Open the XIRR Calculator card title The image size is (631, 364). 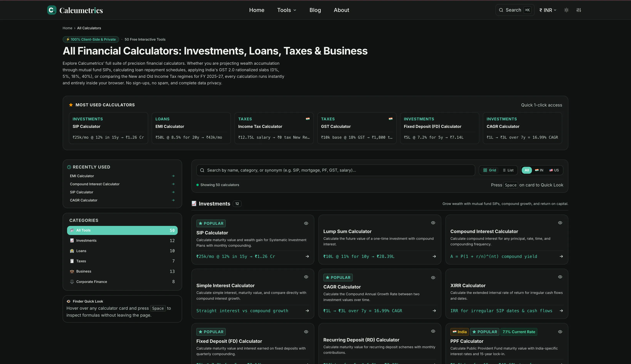pyautogui.click(x=468, y=285)
